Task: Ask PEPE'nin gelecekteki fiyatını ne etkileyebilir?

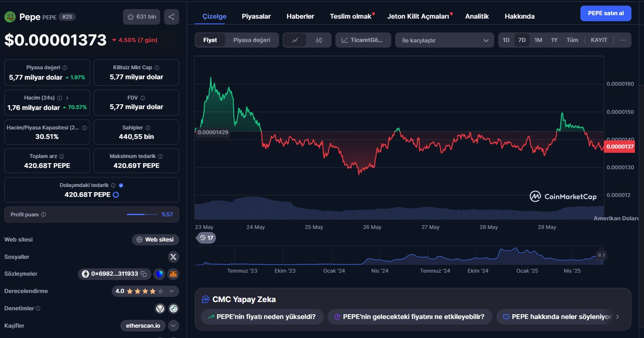Action: pyautogui.click(x=410, y=317)
